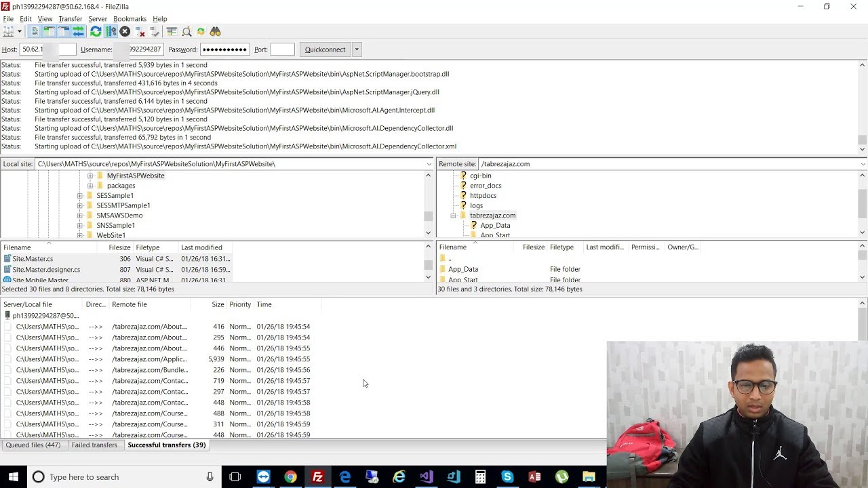Open the Windows Start menu
This screenshot has height=488, width=868.
(14, 477)
